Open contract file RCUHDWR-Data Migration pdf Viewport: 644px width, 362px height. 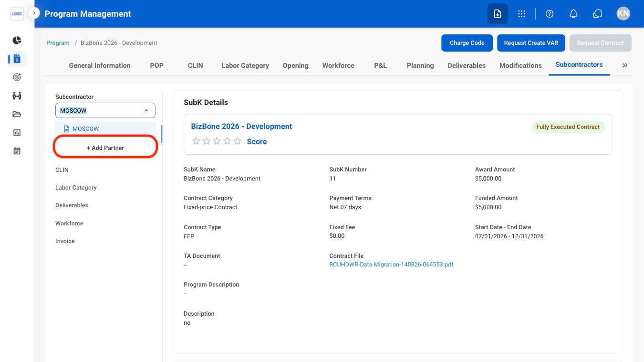[391, 265]
